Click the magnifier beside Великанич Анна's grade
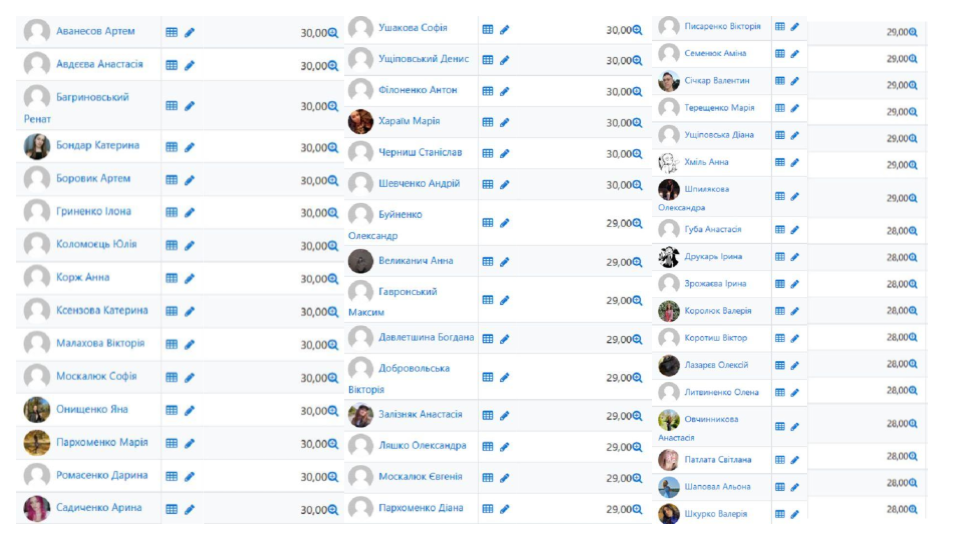This screenshot has height=540, width=960. click(x=638, y=262)
